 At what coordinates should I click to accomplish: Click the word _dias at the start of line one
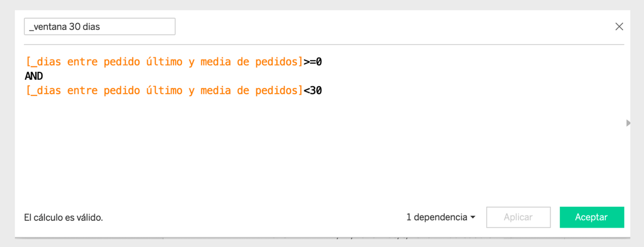pos(46,62)
